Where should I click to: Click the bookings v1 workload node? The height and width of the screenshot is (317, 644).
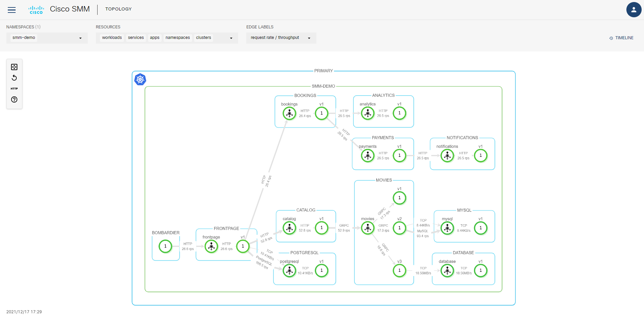click(x=321, y=113)
